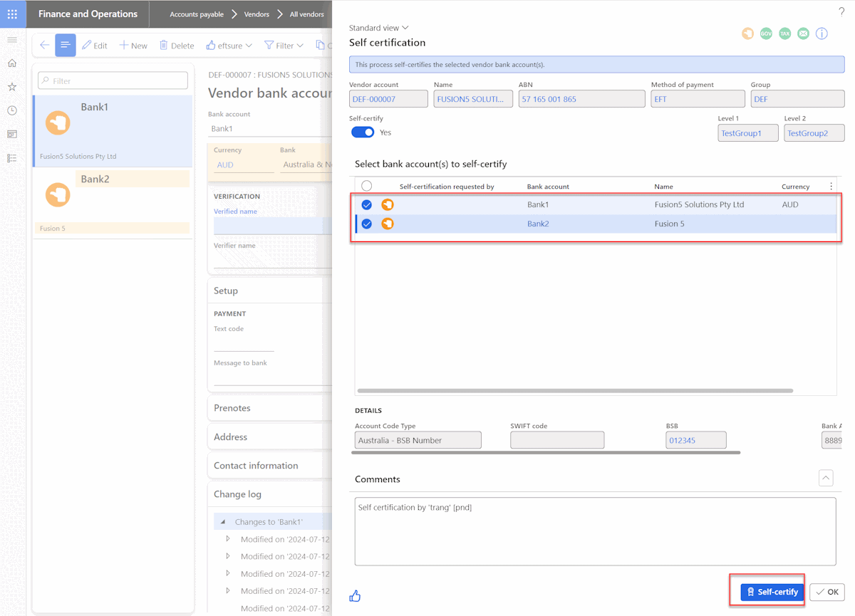The width and height of the screenshot is (855, 616).
Task: Select the Bank2 card in left list
Action: click(x=113, y=202)
